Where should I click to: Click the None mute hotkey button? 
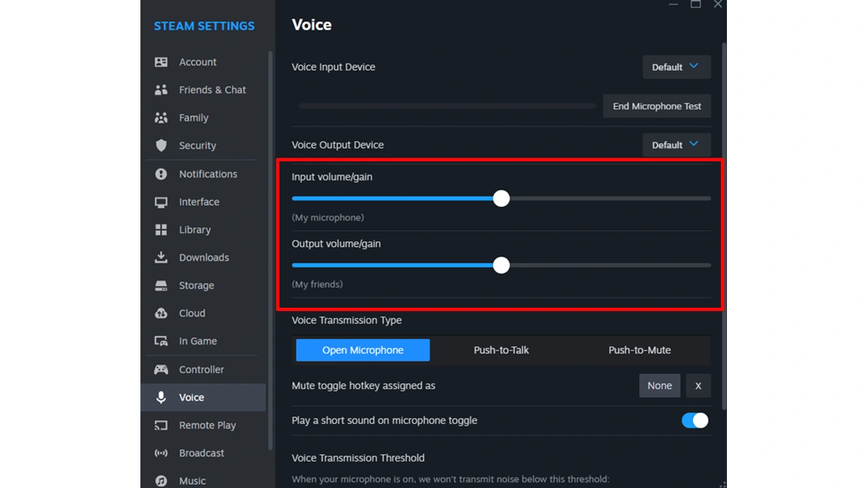coord(659,386)
